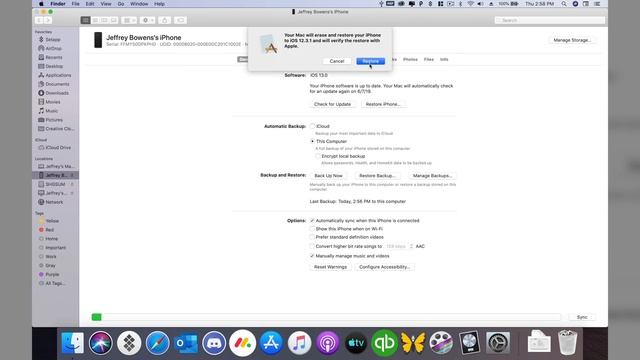
Task: Open the Go menu
Action: (121, 4)
